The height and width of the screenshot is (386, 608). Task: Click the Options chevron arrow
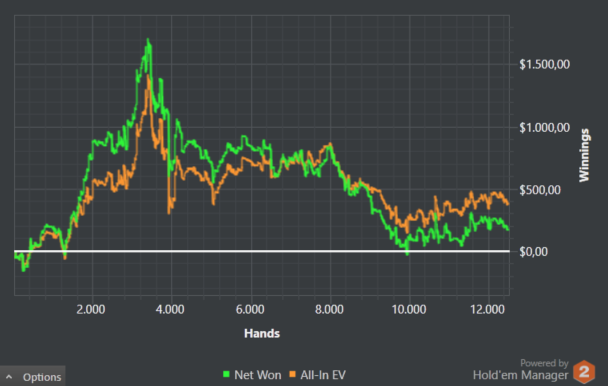click(9, 377)
